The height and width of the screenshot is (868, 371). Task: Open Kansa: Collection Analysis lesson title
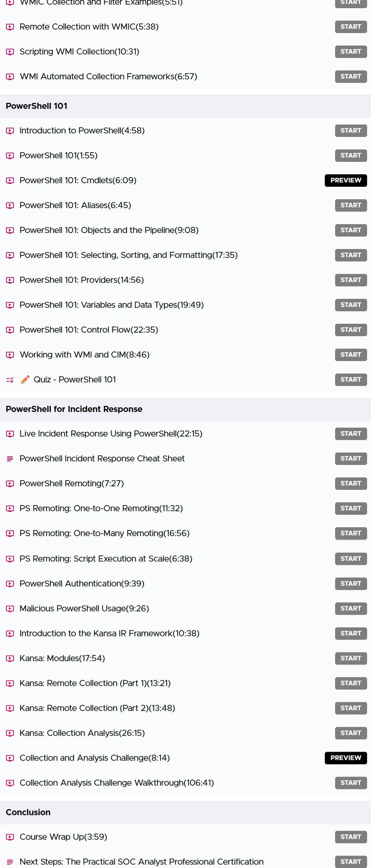(x=82, y=733)
